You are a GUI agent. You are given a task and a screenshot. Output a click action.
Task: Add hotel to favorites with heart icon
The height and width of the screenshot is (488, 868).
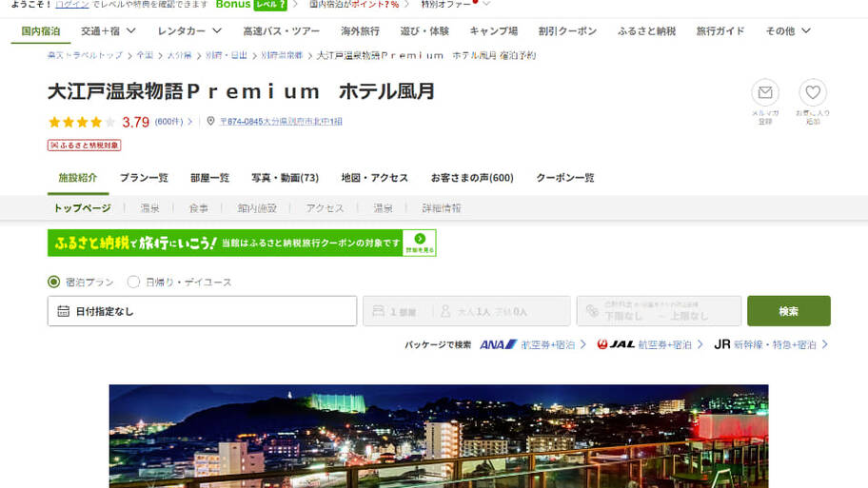813,93
